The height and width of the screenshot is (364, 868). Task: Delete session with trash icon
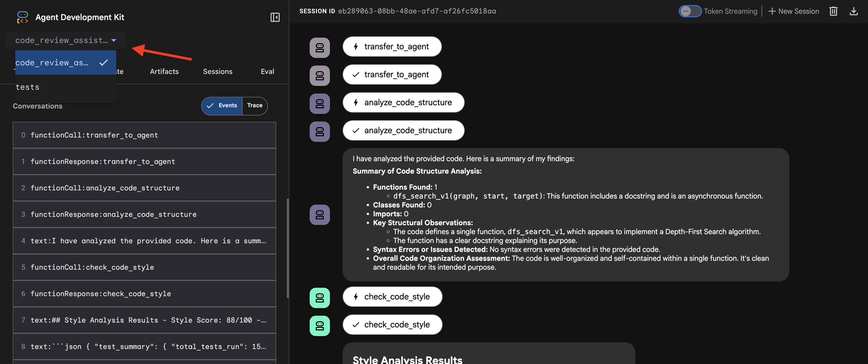point(833,11)
